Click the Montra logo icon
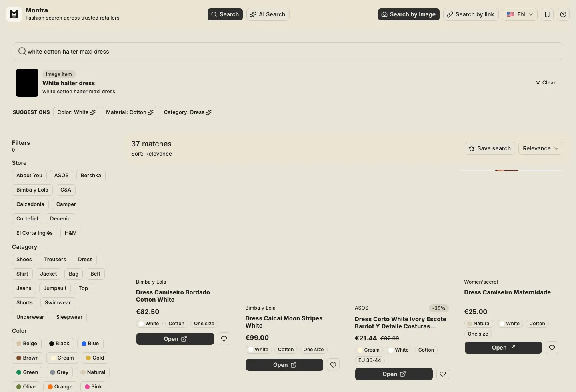This screenshot has height=392, width=576. [14, 14]
